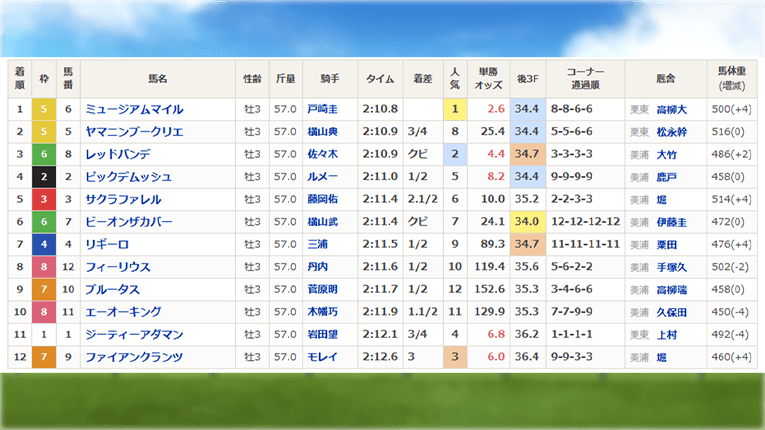This screenshot has width=765, height=430.
Task: Open trainer link 鹿戸
Action: click(666, 177)
